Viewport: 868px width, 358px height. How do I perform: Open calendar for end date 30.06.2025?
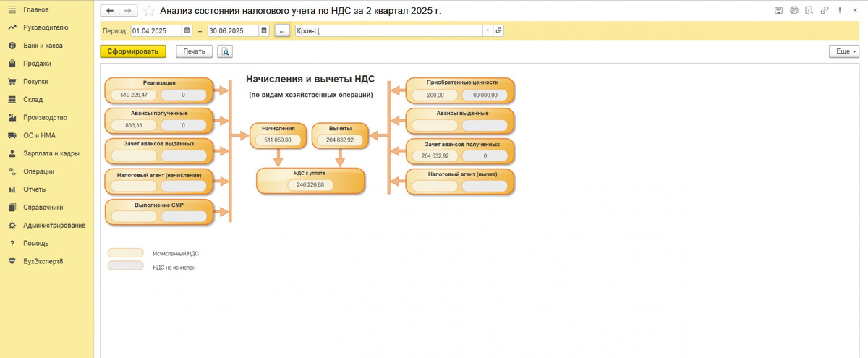tap(264, 31)
